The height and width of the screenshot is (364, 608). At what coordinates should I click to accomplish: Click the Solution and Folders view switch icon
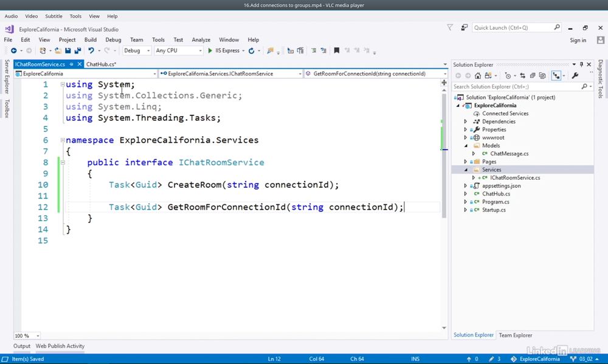pos(488,75)
